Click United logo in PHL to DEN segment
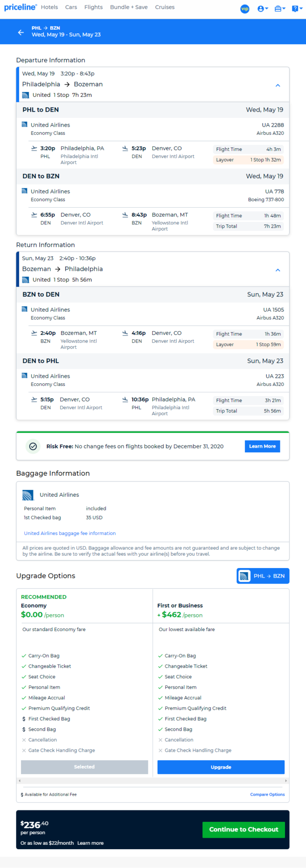 click(25, 124)
